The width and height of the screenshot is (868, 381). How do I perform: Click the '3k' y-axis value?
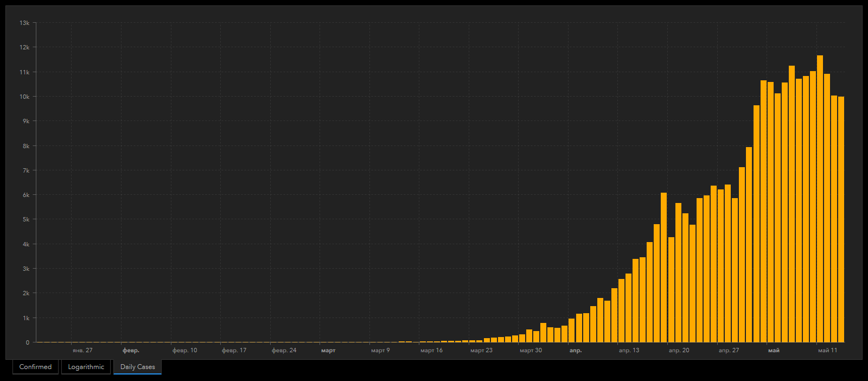click(x=26, y=269)
